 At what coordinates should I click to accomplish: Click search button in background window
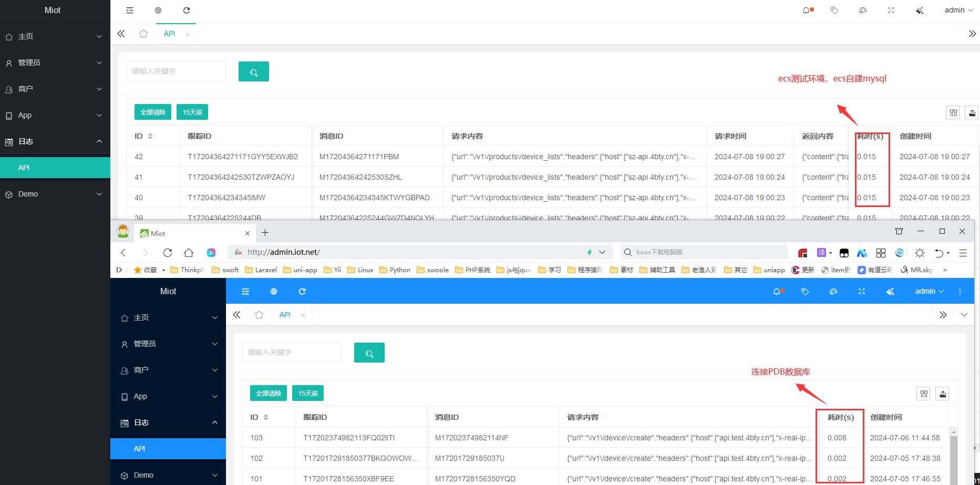pos(254,71)
